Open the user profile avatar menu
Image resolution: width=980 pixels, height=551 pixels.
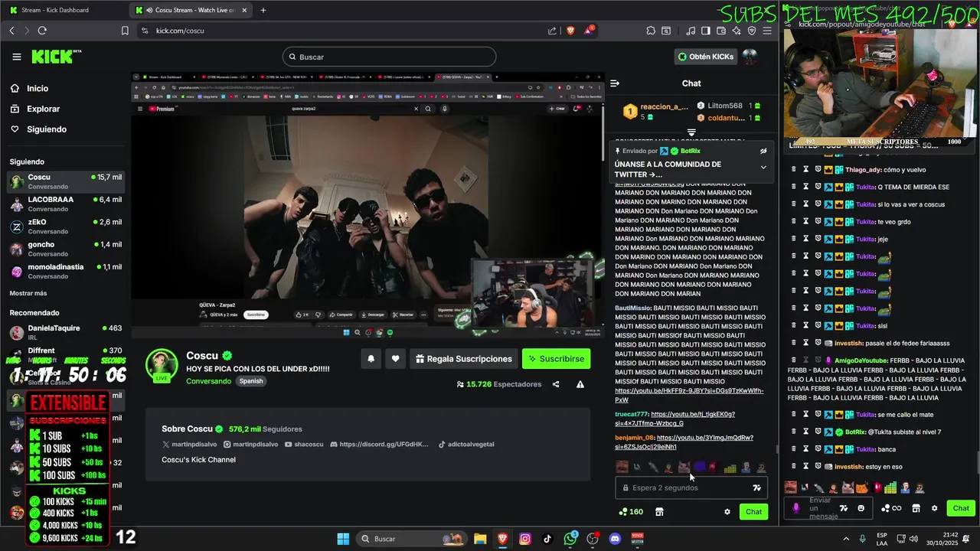750,57
